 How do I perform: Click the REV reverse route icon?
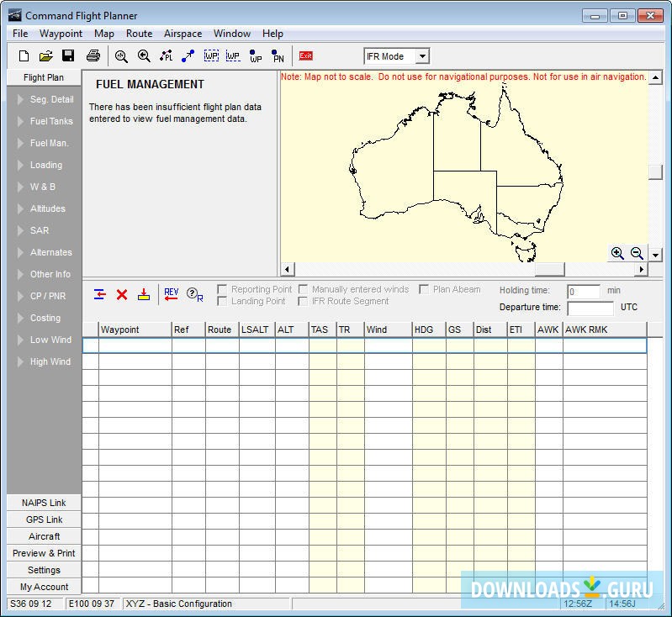tap(171, 294)
